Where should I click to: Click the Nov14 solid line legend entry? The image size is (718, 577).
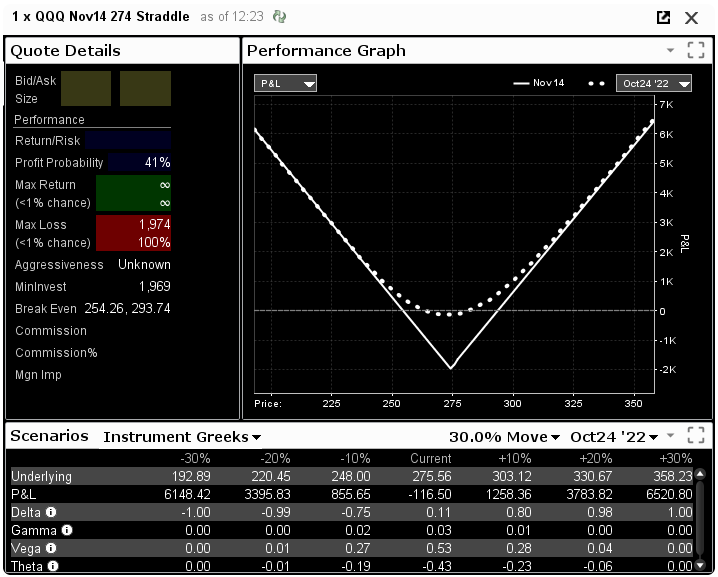pos(538,83)
